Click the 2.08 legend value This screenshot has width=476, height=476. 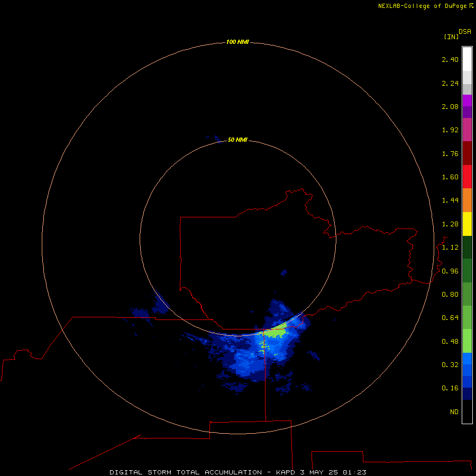click(x=450, y=106)
